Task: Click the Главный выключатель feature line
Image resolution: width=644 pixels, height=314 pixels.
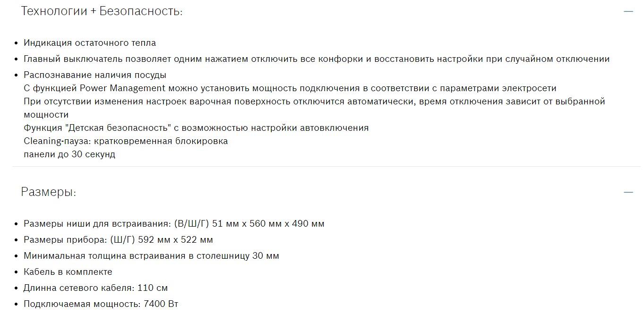Action: click(317, 59)
